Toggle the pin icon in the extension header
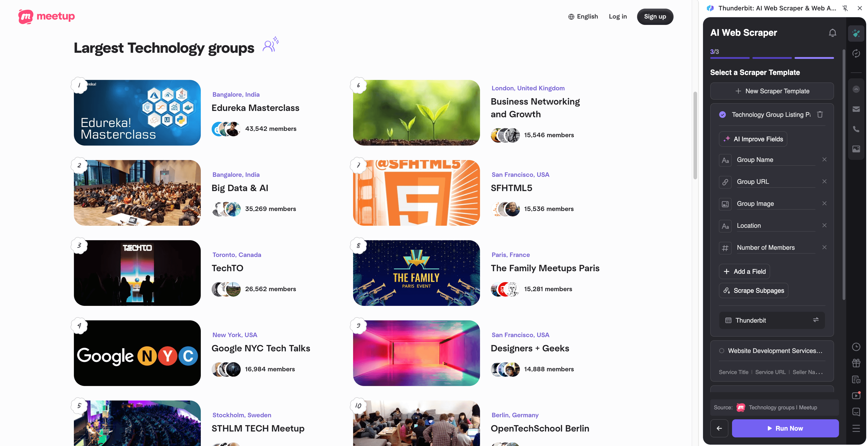868x446 pixels. coord(845,8)
